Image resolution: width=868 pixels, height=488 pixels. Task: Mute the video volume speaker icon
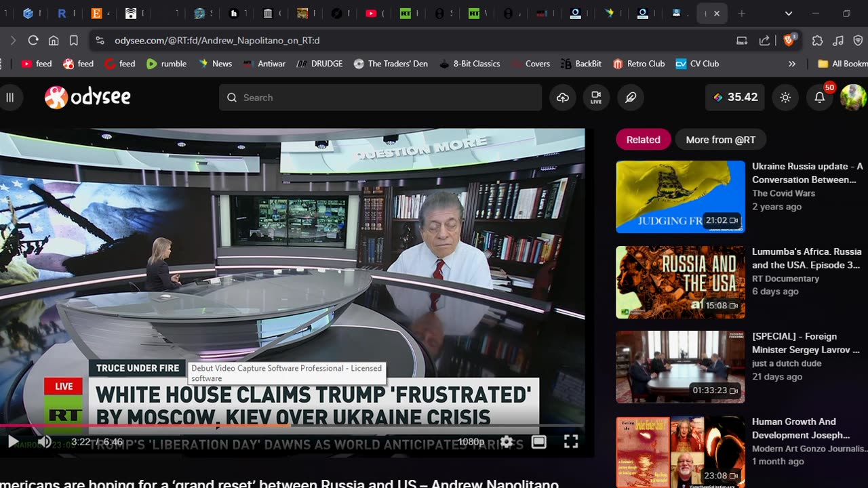point(44,442)
